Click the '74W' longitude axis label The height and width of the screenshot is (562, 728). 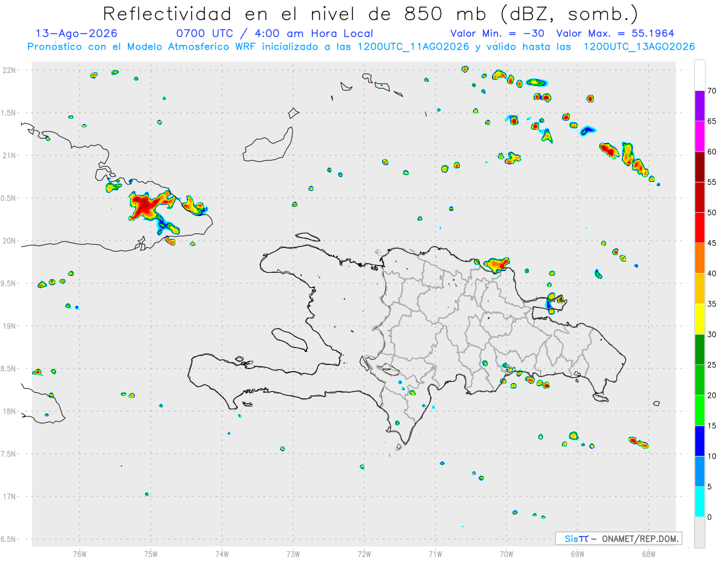pyautogui.click(x=222, y=554)
